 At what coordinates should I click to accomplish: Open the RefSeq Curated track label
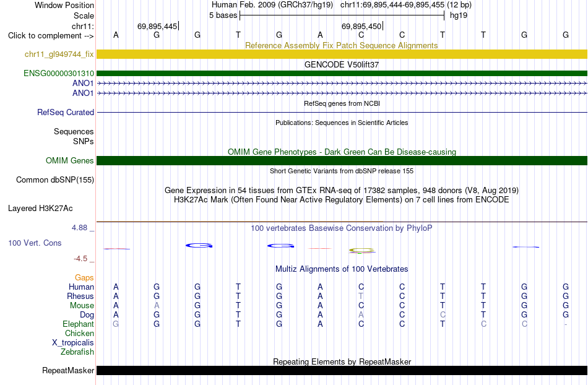coord(66,113)
